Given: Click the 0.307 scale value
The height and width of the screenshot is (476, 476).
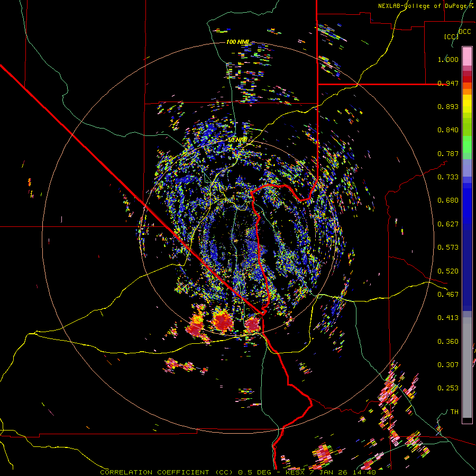Looking at the screenshot, I should (448, 365).
